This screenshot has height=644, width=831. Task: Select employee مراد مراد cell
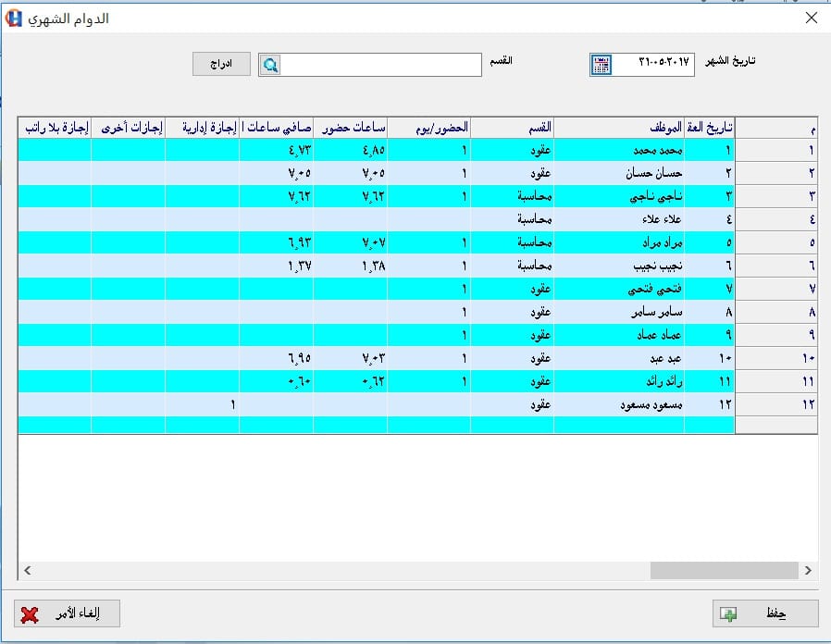[x=619, y=242]
